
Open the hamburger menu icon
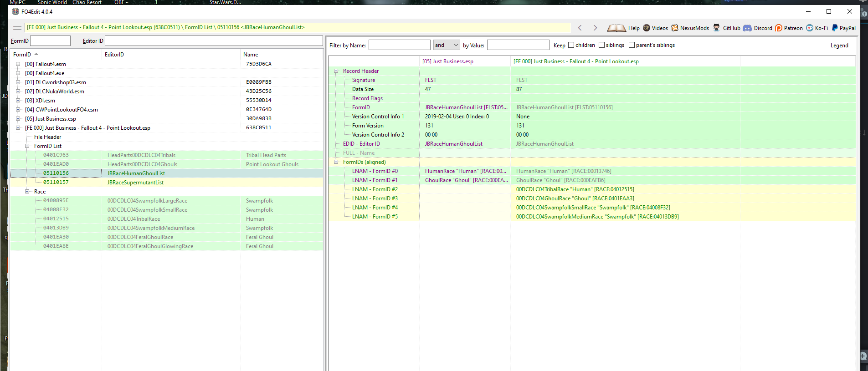(x=17, y=28)
